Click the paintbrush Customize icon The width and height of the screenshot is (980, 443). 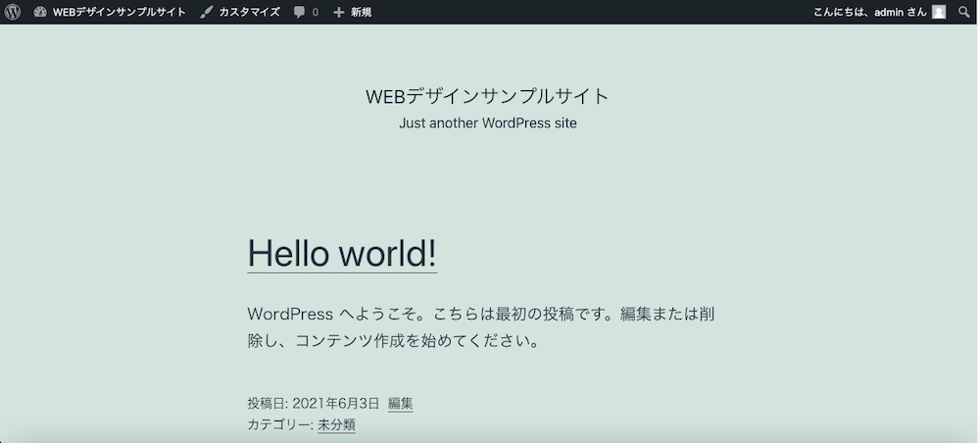[x=207, y=12]
